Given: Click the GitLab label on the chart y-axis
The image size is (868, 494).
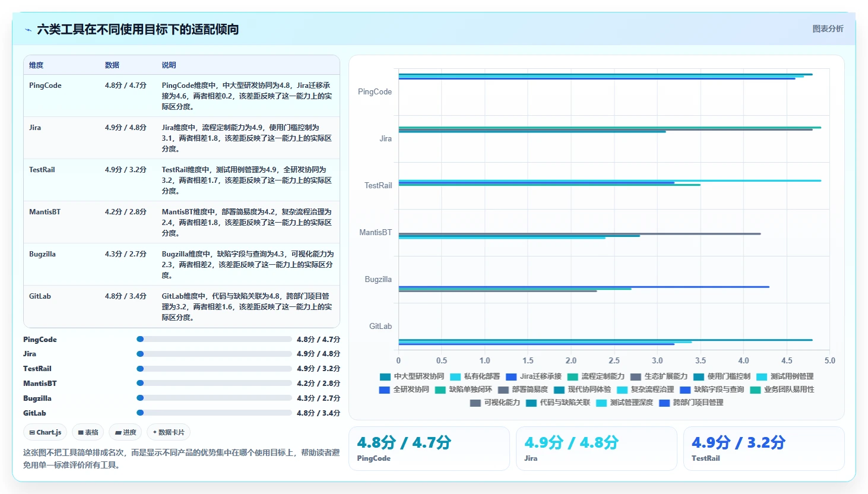Looking at the screenshot, I should pyautogui.click(x=381, y=327).
